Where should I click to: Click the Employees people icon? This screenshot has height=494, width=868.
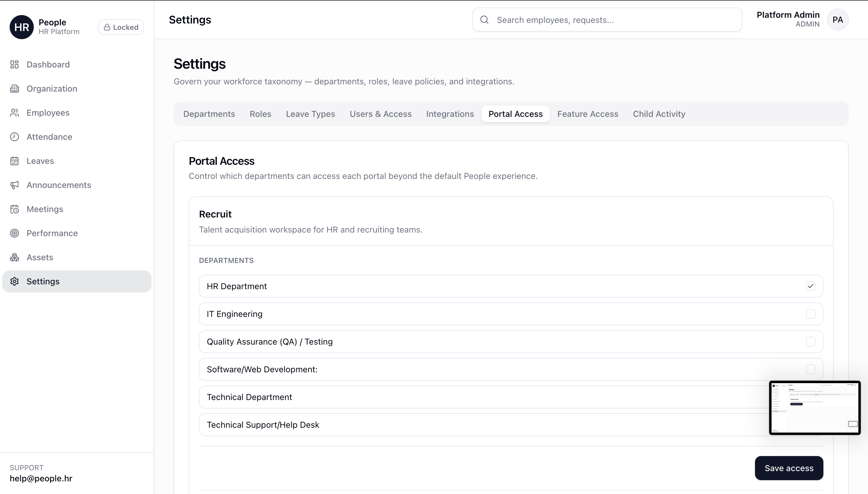coord(14,113)
